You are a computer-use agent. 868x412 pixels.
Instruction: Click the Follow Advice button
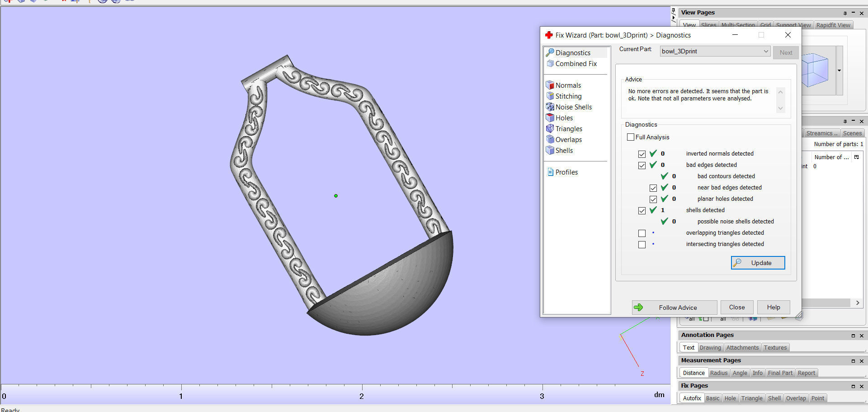point(675,308)
